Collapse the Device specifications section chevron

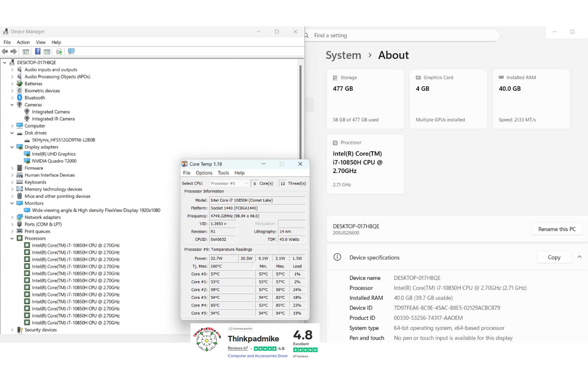(x=579, y=257)
